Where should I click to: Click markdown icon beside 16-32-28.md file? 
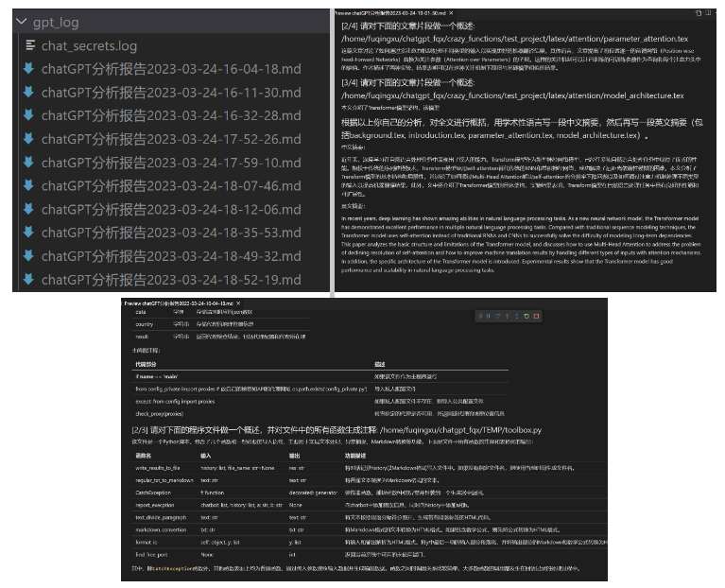(x=28, y=114)
